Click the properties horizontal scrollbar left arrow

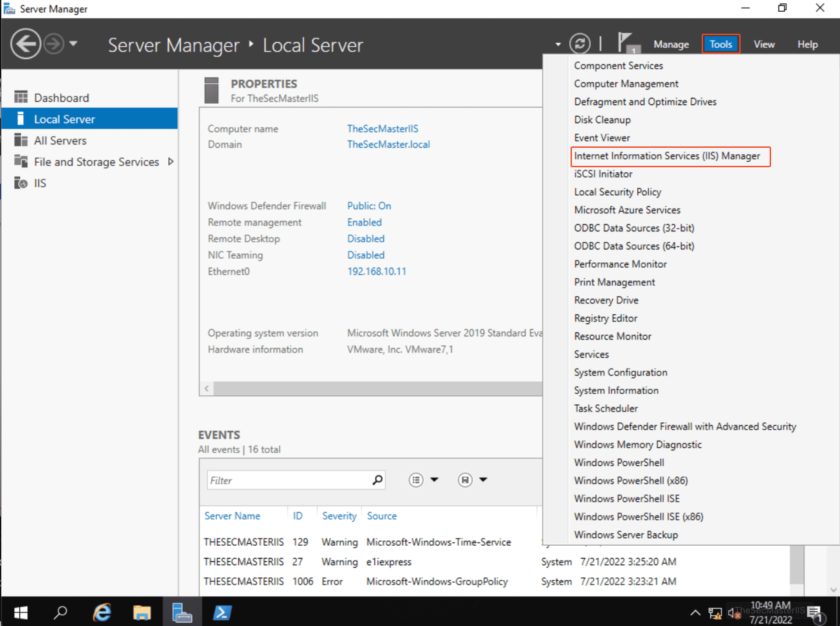coord(206,388)
